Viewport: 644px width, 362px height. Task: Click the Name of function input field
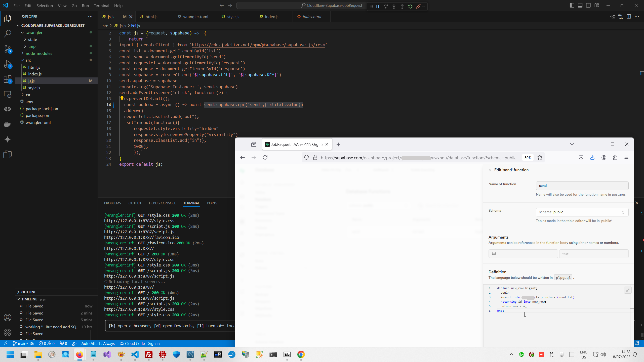[x=582, y=186]
